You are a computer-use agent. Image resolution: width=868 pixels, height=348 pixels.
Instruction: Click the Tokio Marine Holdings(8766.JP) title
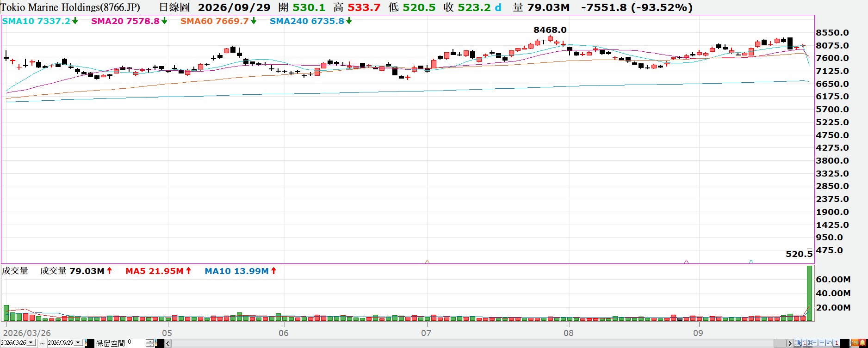[70, 7]
